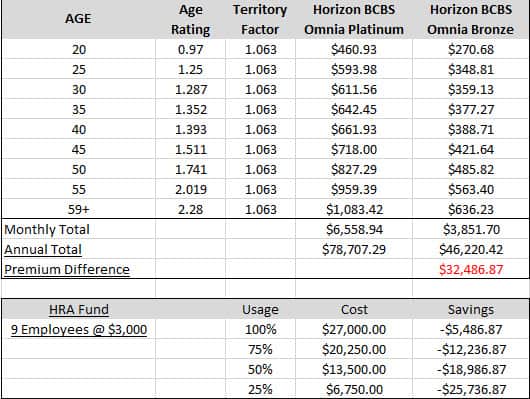Click the underlined HRA Fund heading
530x399 pixels.
[79, 309]
